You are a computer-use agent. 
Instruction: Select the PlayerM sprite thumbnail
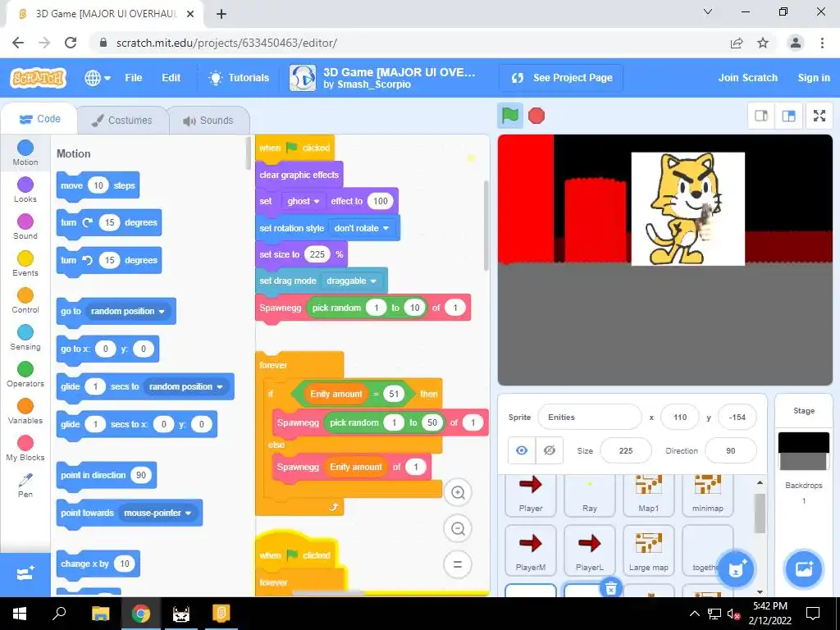pos(531,550)
